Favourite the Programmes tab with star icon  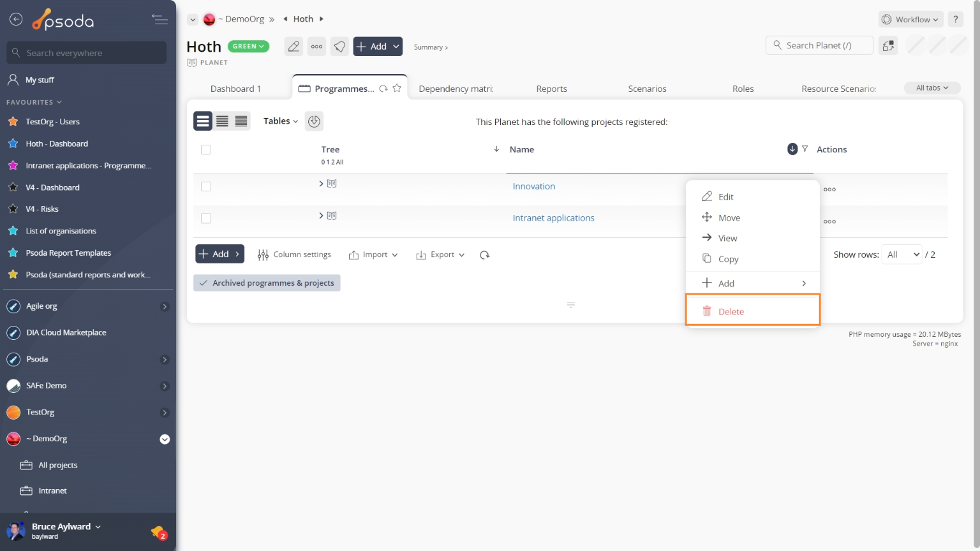397,88
